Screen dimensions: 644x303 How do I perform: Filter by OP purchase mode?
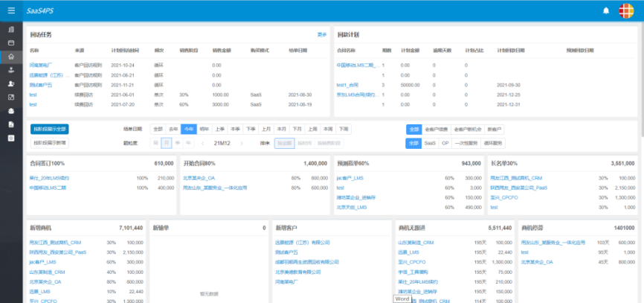point(445,143)
